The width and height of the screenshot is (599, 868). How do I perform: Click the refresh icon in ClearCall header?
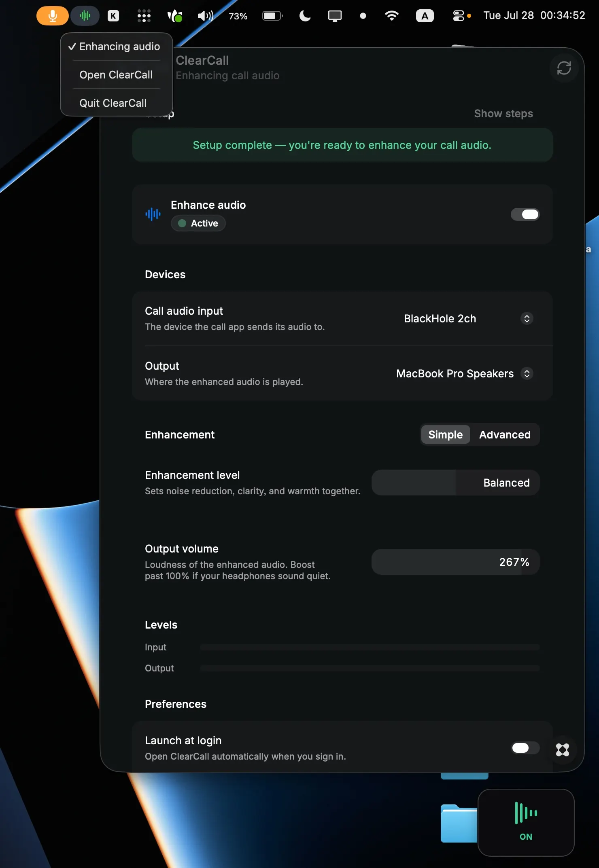(x=564, y=68)
